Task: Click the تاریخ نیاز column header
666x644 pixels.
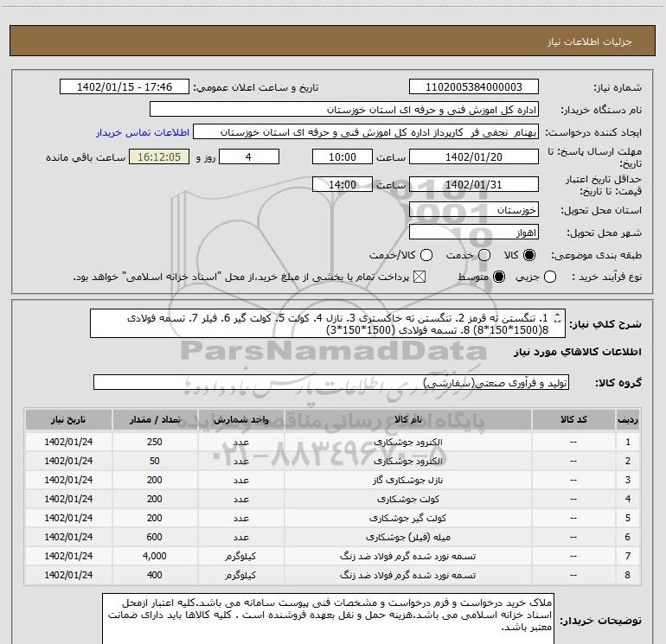Action: (68, 419)
